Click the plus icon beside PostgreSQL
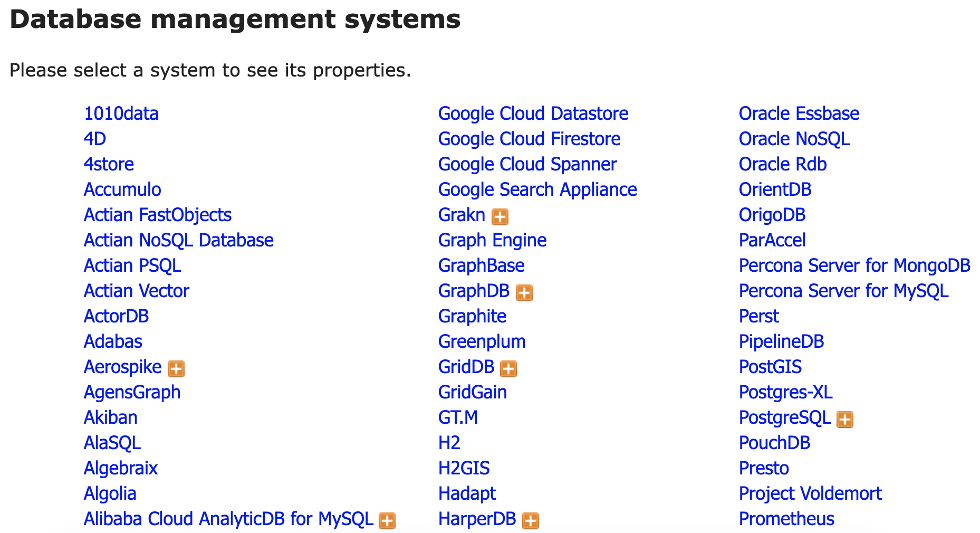Image resolution: width=980 pixels, height=533 pixels. [844, 419]
